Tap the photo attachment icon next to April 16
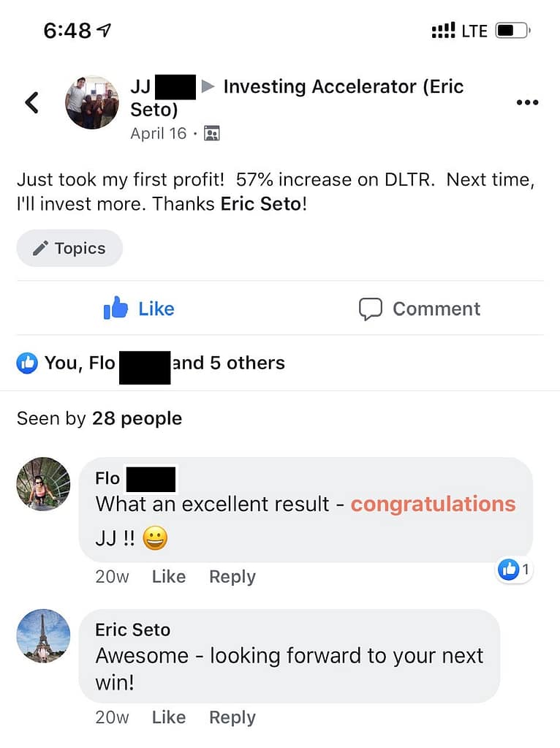This screenshot has width=560, height=748. coord(212,133)
